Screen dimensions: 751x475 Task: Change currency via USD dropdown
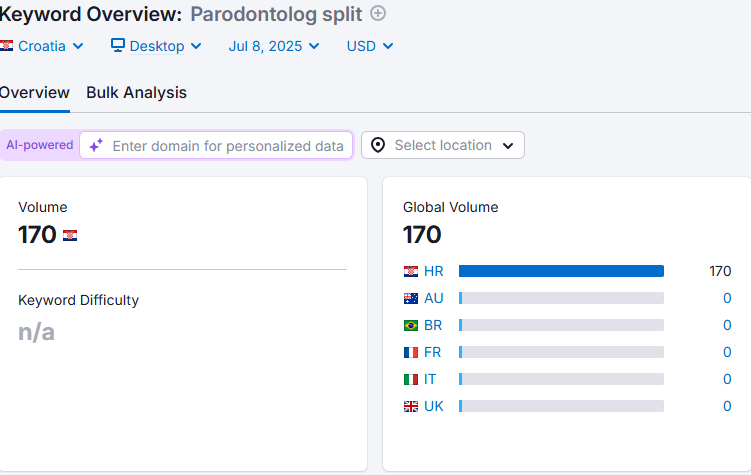point(370,46)
